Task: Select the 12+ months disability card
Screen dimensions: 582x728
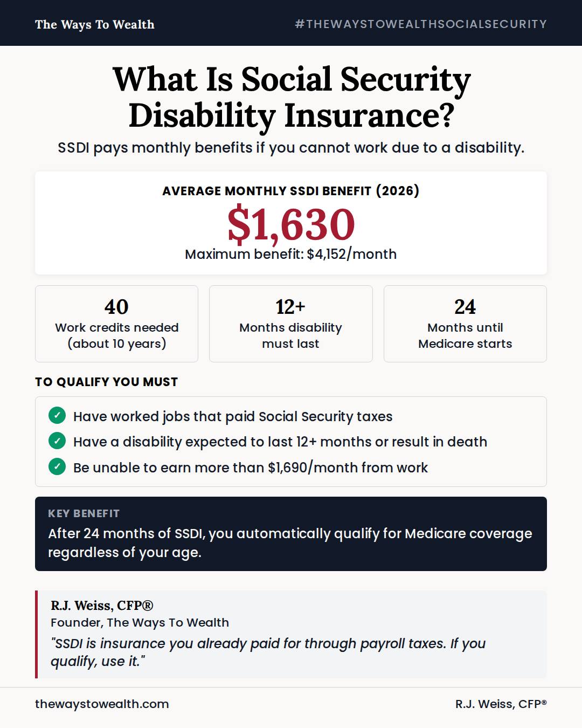Action: [291, 324]
